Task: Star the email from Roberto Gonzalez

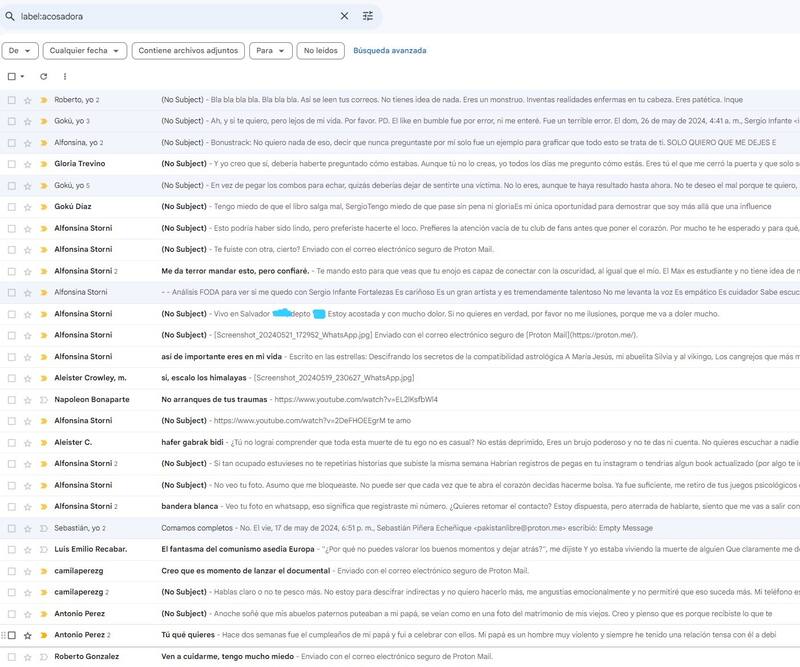Action: (27, 656)
